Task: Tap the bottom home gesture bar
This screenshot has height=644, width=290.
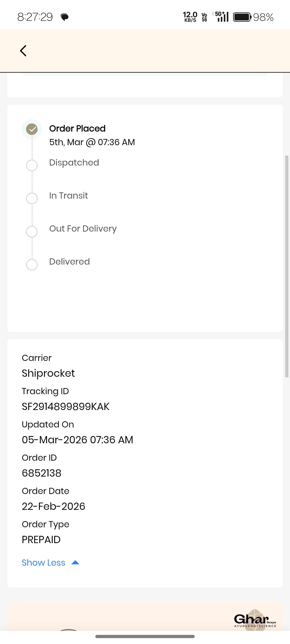Action: pyautogui.click(x=145, y=636)
